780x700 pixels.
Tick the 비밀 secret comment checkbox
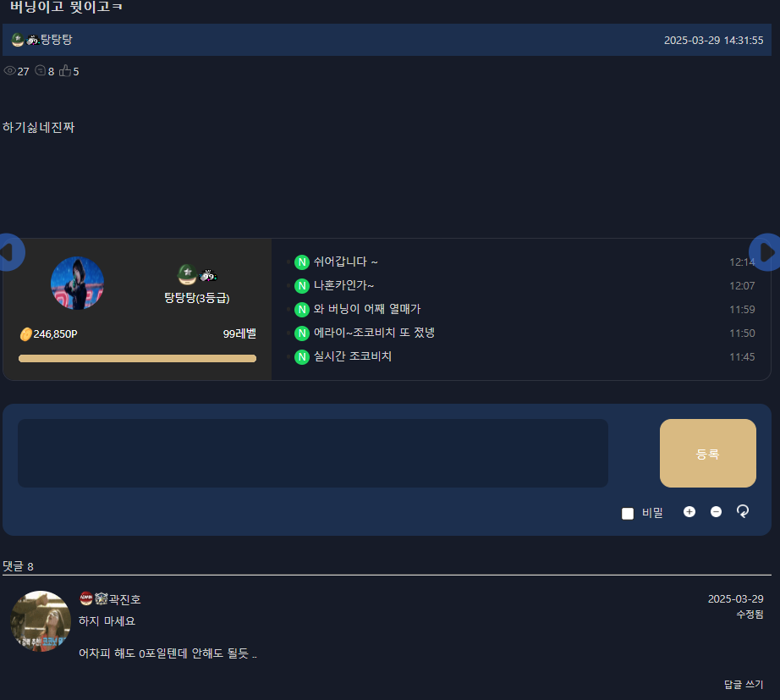point(628,513)
